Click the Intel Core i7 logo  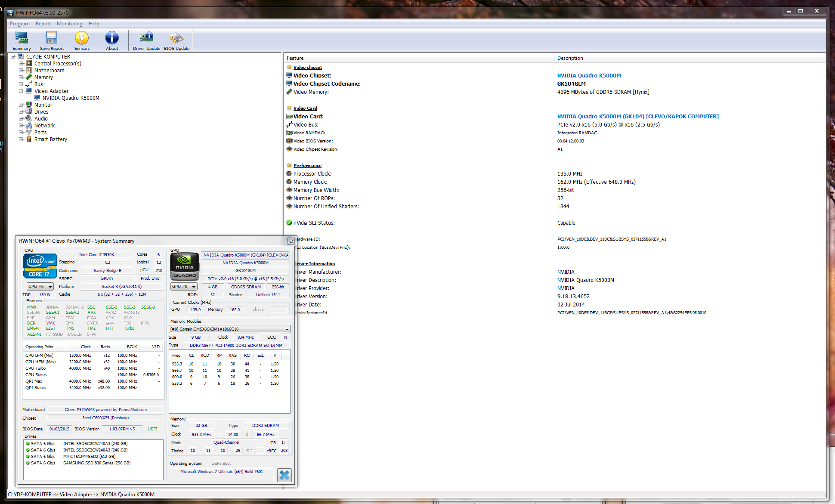click(x=40, y=266)
